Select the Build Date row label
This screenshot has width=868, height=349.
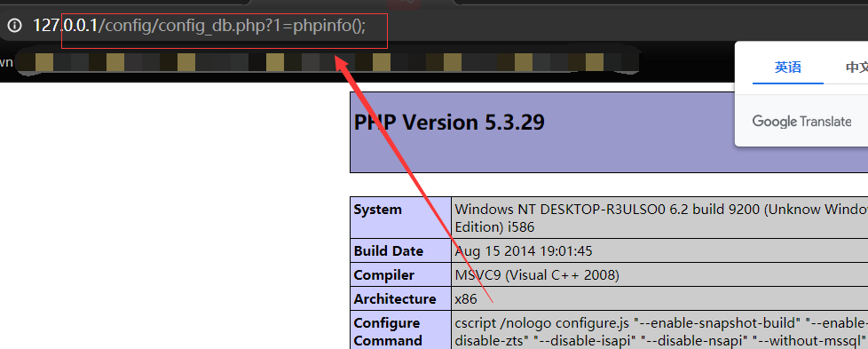point(388,251)
